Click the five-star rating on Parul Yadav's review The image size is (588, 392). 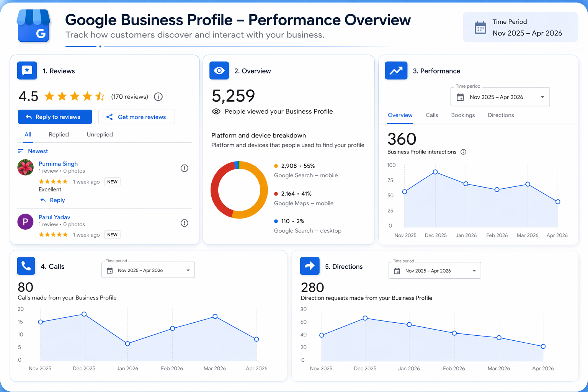pos(53,235)
